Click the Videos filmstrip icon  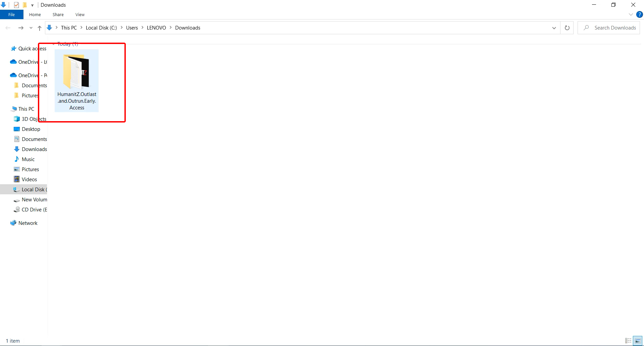pos(16,180)
